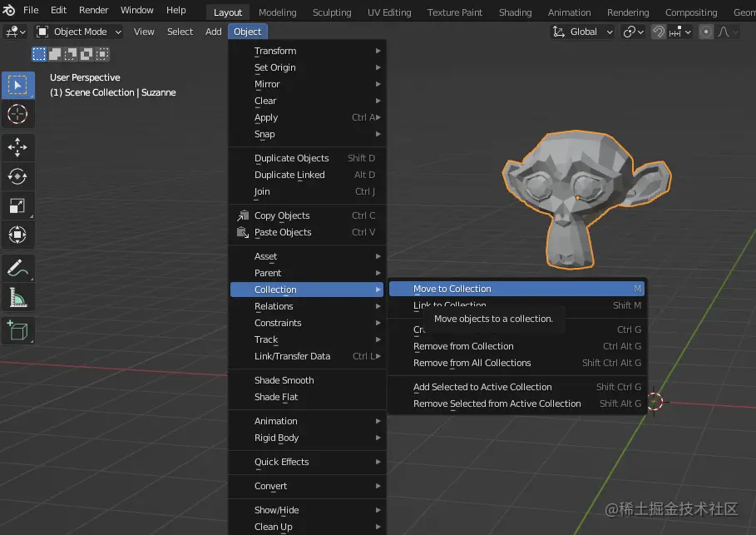Viewport: 756px width, 535px height.
Task: Open the Render menu
Action: tap(93, 10)
